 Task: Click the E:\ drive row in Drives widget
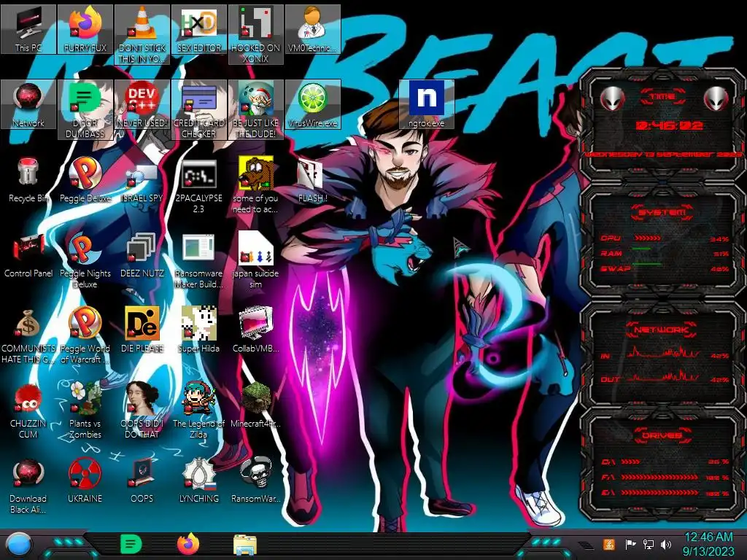click(665, 493)
